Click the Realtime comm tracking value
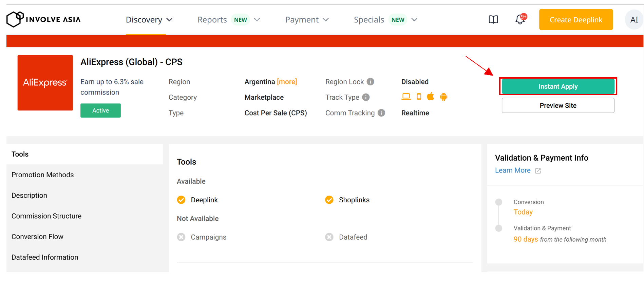 [415, 113]
